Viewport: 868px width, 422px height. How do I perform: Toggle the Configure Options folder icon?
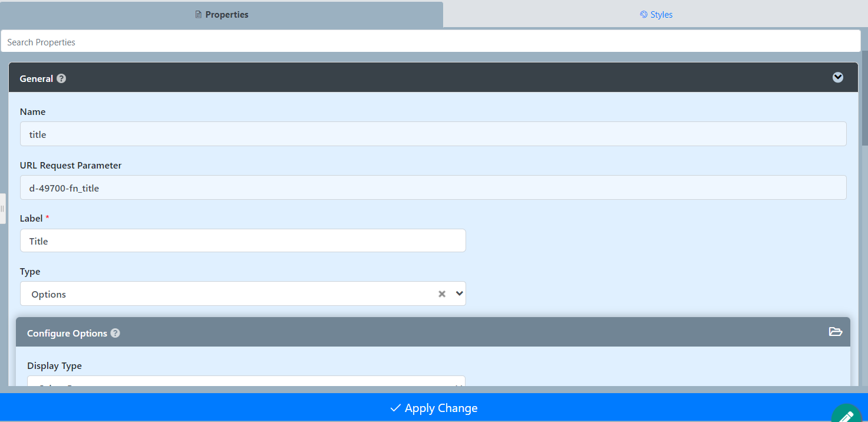(836, 331)
